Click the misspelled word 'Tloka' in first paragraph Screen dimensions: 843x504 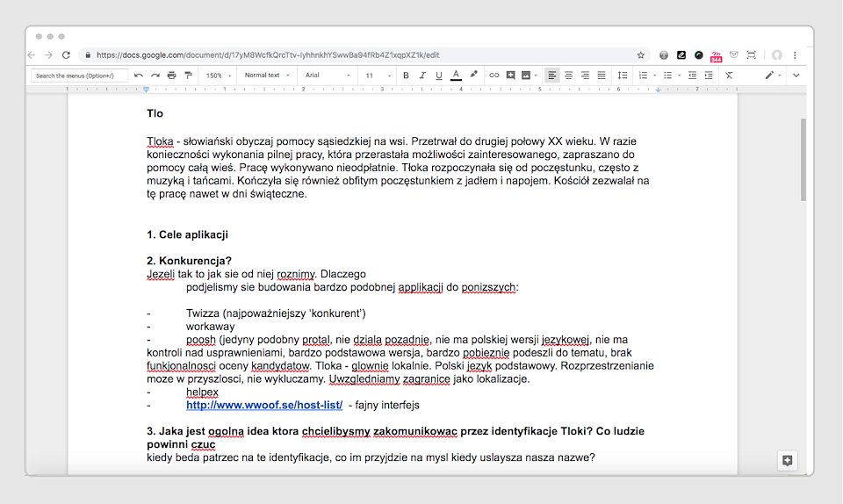click(x=160, y=141)
